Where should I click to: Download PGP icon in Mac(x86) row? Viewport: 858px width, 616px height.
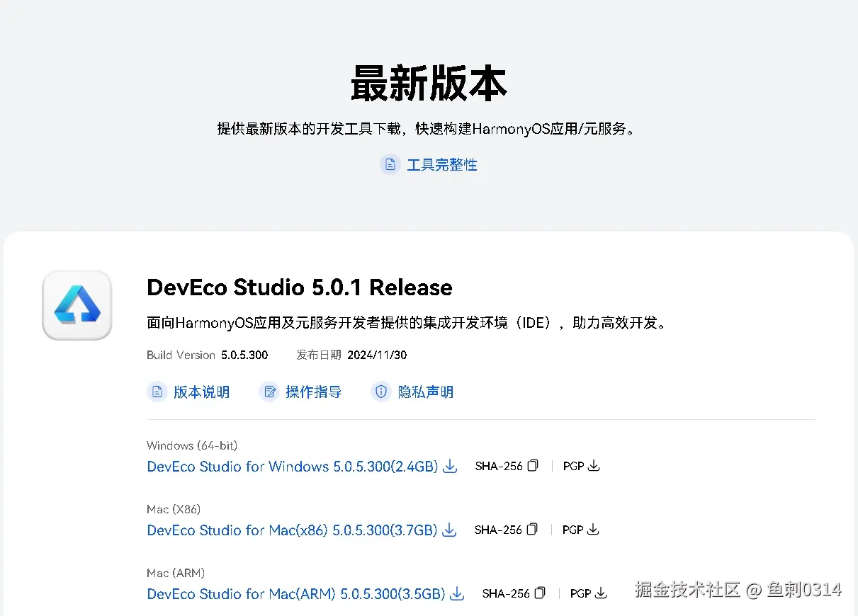pos(593,530)
